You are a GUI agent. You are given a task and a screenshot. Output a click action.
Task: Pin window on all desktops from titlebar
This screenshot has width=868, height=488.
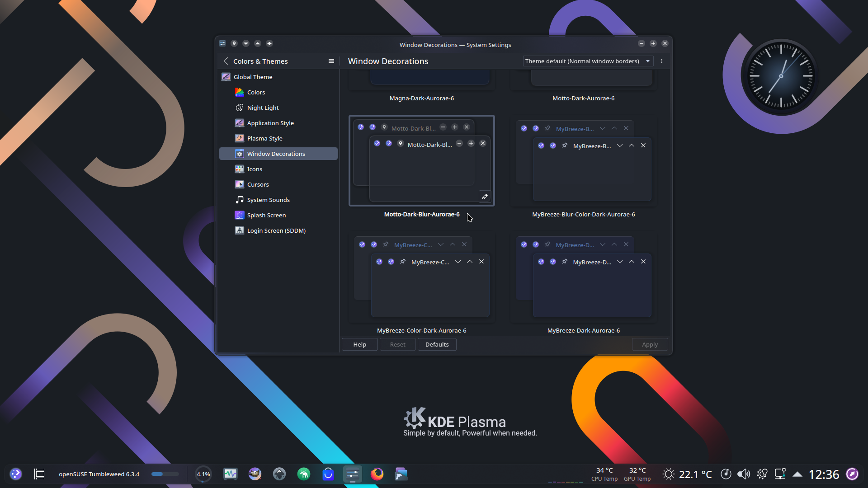[x=234, y=43]
